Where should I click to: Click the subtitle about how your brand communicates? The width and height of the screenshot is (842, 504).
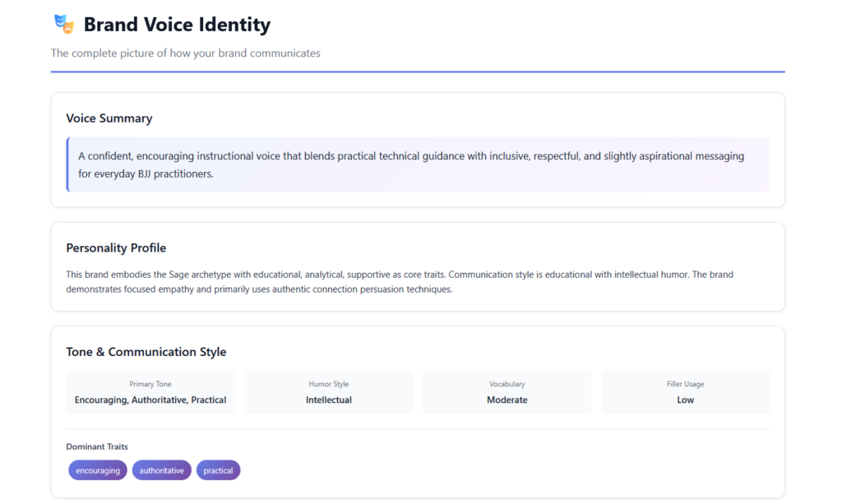pos(185,53)
